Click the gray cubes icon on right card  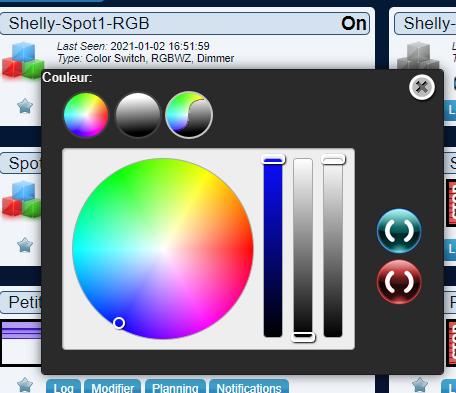click(x=418, y=56)
